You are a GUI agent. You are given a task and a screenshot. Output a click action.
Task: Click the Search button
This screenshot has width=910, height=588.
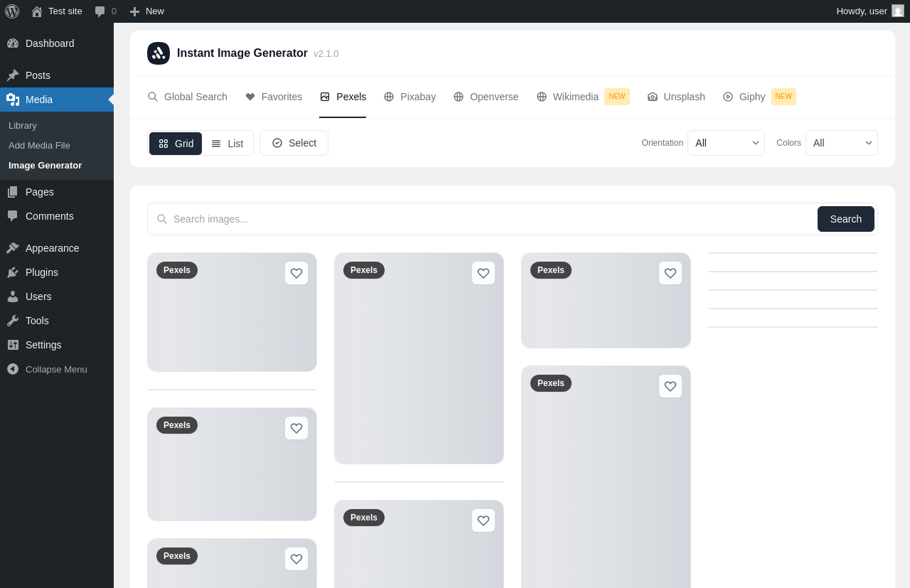(x=846, y=219)
